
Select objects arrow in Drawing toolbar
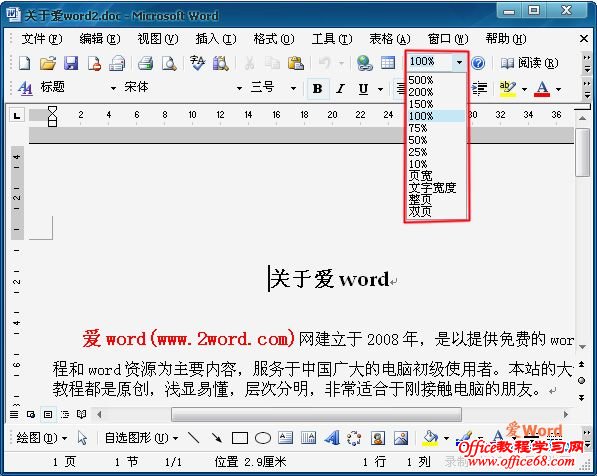pos(82,438)
